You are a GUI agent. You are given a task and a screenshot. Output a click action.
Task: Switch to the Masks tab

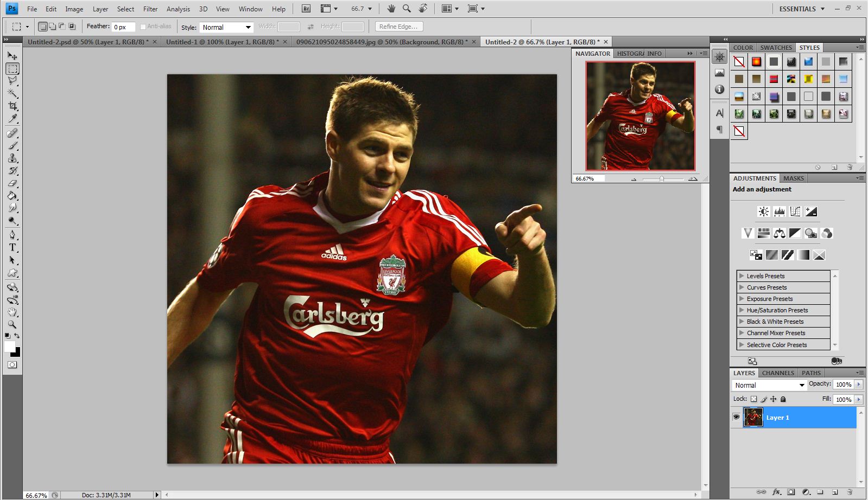coord(794,178)
